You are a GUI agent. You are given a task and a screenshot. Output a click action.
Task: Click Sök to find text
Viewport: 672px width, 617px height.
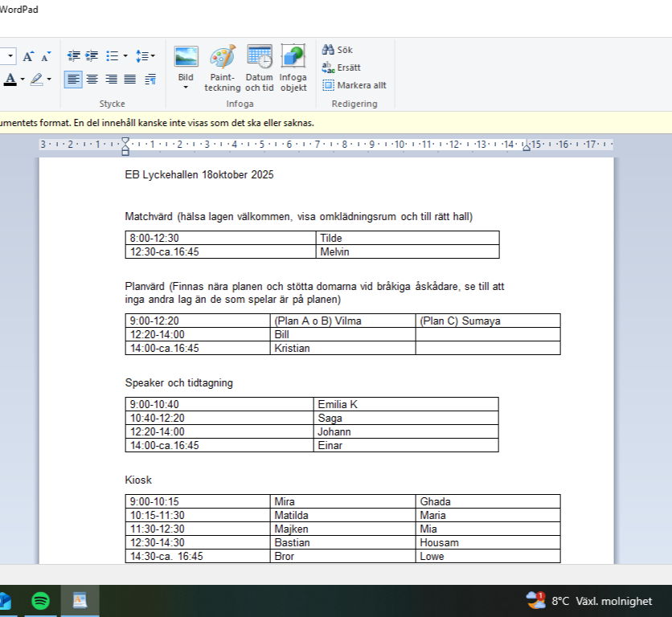click(338, 50)
